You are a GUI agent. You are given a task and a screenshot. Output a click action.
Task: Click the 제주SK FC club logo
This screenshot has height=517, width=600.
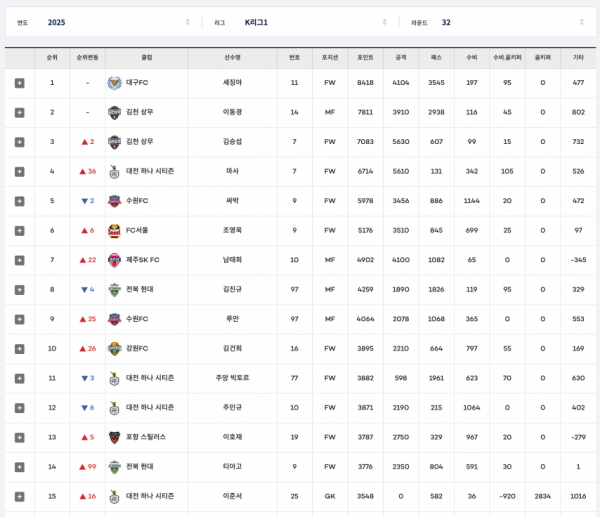point(114,260)
